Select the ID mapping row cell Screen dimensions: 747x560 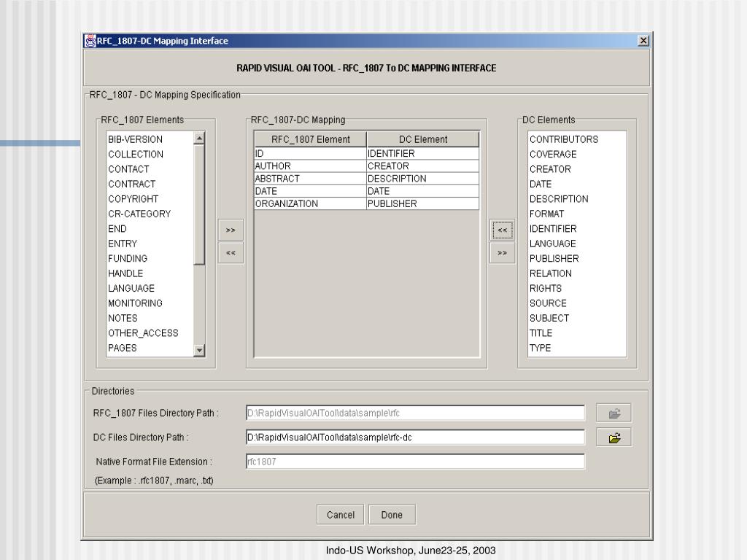pos(311,153)
